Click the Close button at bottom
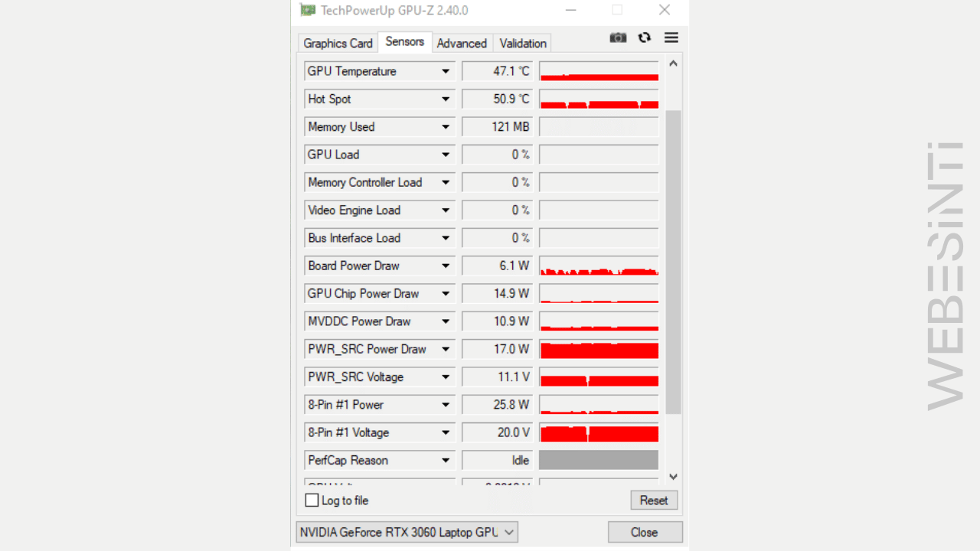The height and width of the screenshot is (551, 980). pos(644,533)
